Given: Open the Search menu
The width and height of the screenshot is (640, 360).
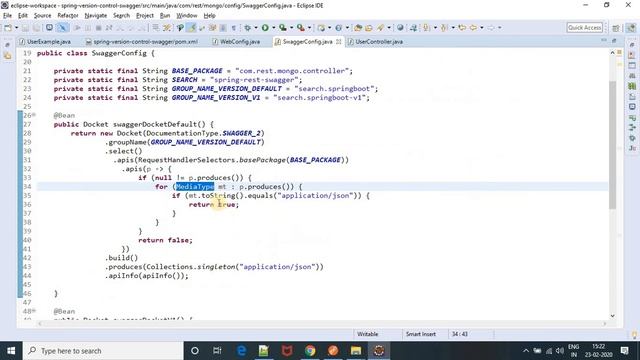Looking at the screenshot, I should [121, 16].
